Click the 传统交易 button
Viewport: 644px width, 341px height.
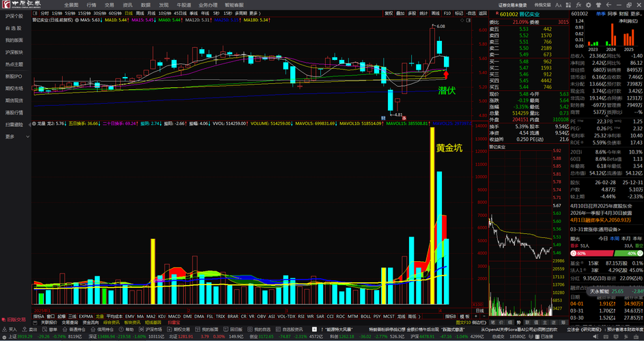[x=542, y=5]
